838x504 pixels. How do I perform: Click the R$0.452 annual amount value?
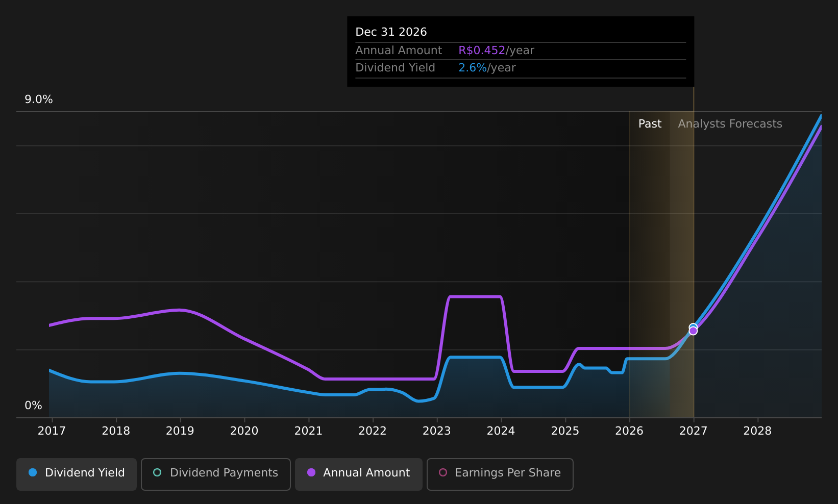[x=482, y=51]
